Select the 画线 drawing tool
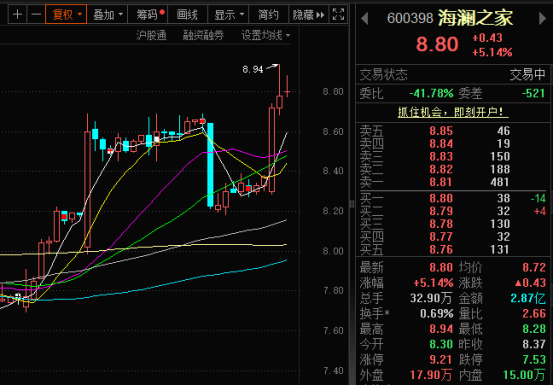This screenshot has height=386, width=554. point(187,14)
